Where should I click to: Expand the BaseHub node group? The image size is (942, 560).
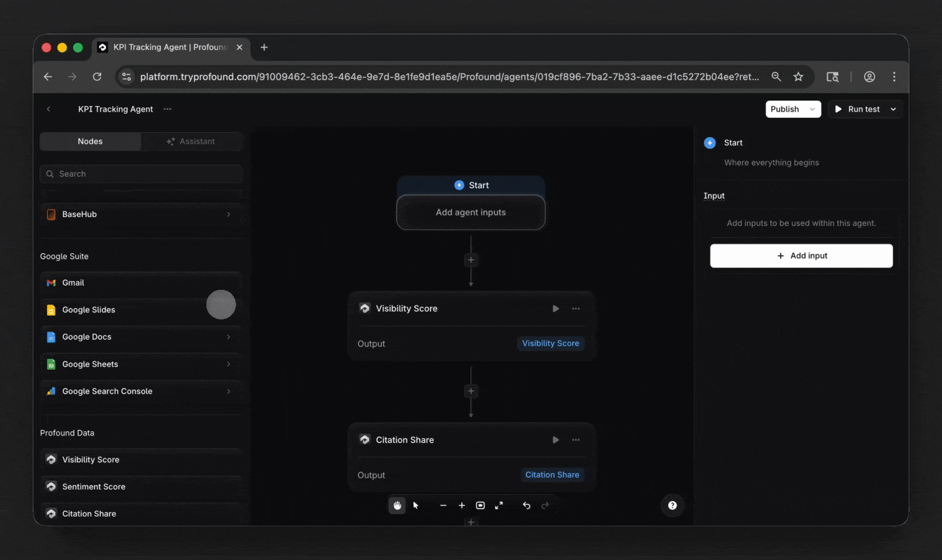228,214
